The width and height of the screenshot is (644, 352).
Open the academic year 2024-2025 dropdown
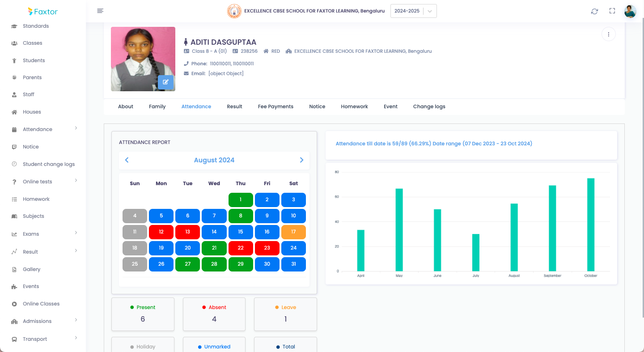[x=413, y=11]
